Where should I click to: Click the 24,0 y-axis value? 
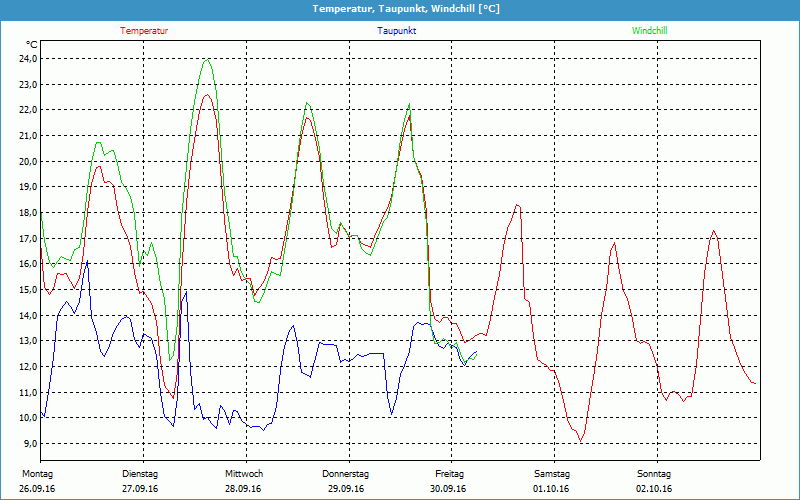pyautogui.click(x=29, y=59)
